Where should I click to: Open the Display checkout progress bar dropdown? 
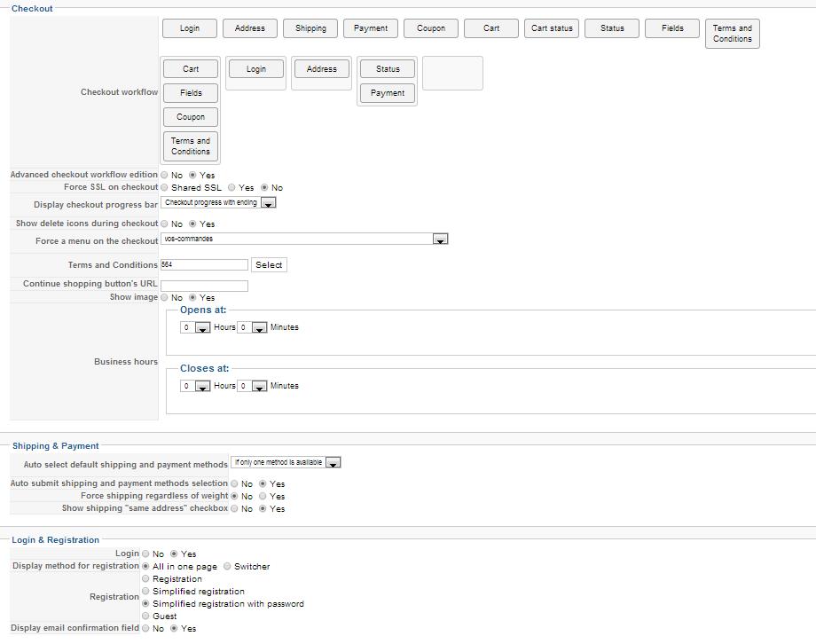[218, 202]
